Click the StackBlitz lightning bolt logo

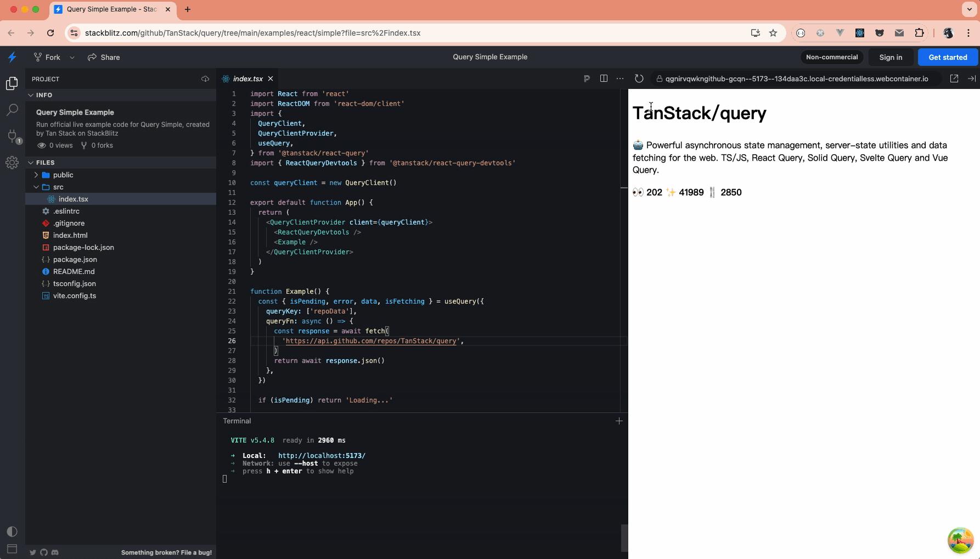pyautogui.click(x=12, y=57)
